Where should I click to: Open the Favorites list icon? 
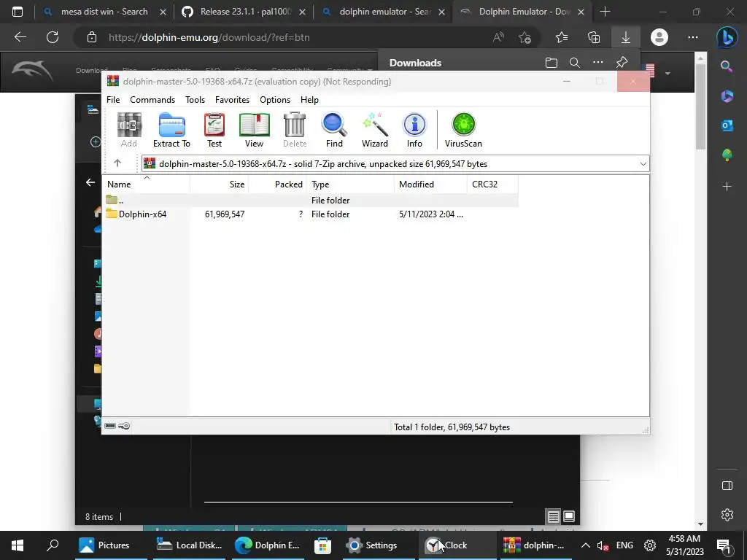tap(562, 37)
